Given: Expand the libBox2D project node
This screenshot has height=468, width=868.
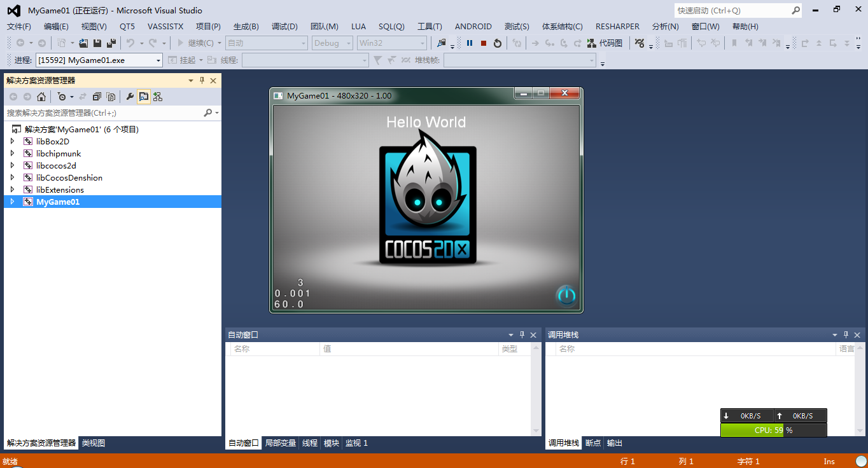Looking at the screenshot, I should click(12, 141).
